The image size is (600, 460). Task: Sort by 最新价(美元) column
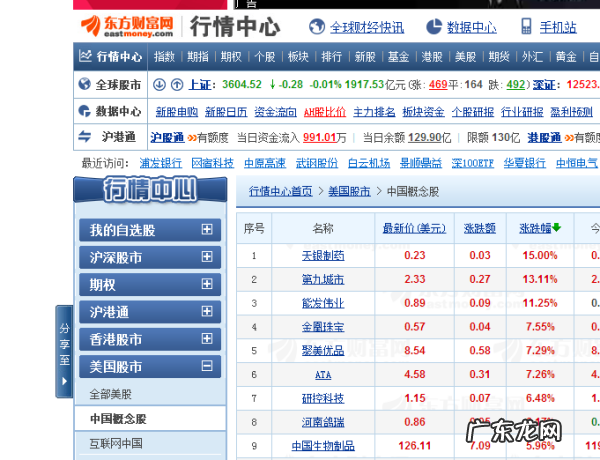[x=414, y=228]
